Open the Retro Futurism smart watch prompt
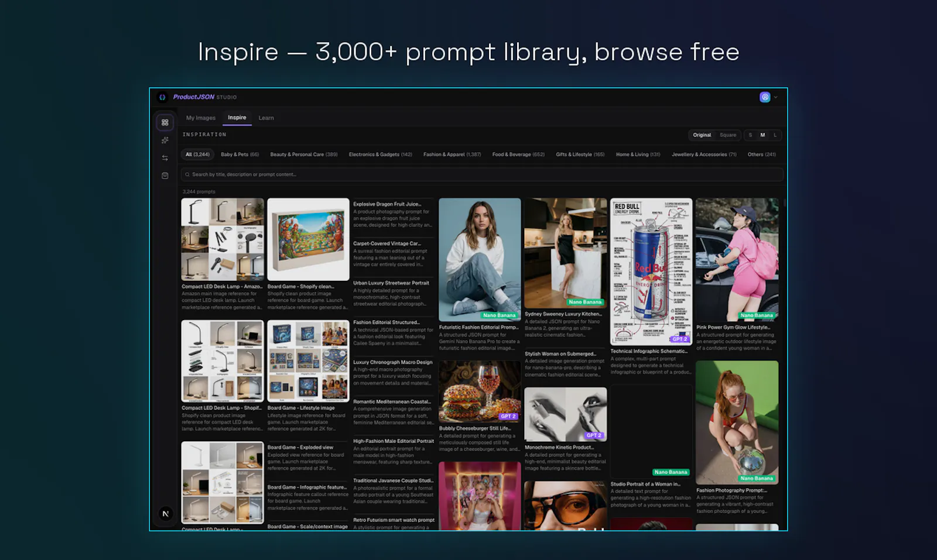Image resolution: width=937 pixels, height=560 pixels. tap(393, 524)
